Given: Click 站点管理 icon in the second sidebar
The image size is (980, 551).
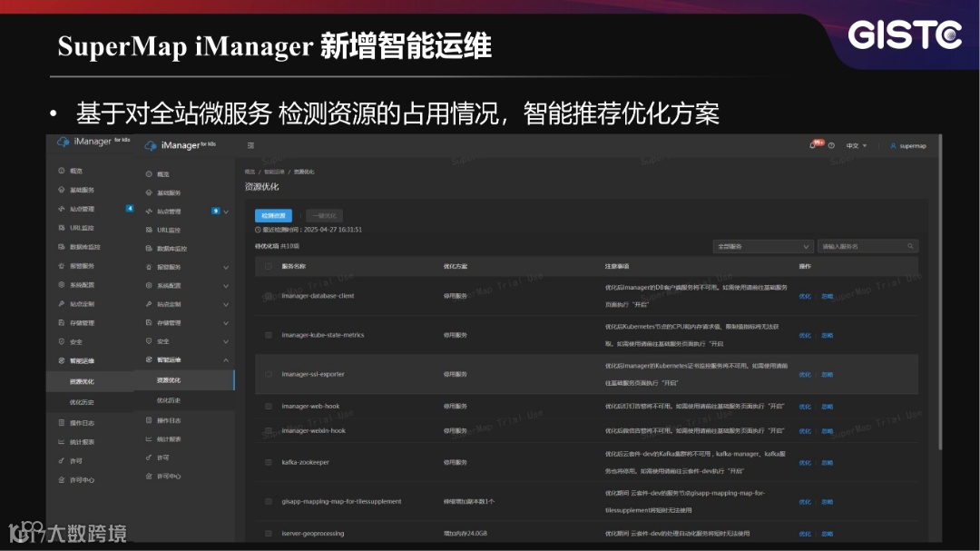Looking at the screenshot, I should (x=149, y=212).
